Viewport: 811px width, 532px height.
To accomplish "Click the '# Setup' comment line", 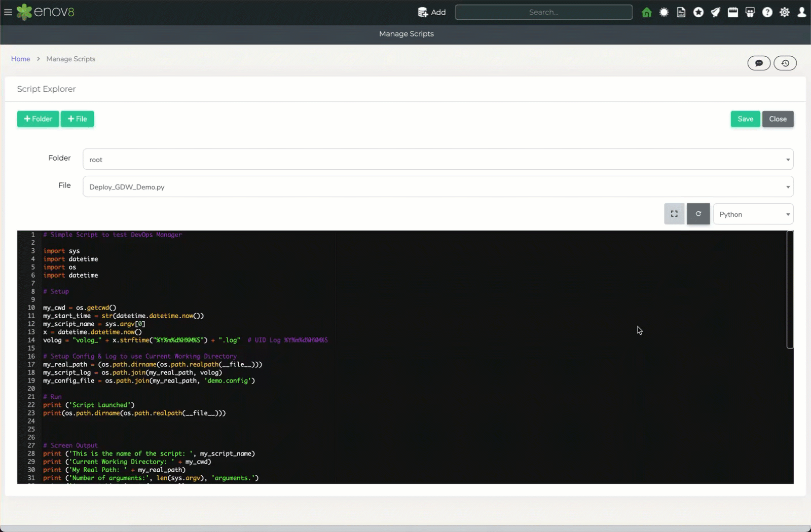I will (56, 291).
